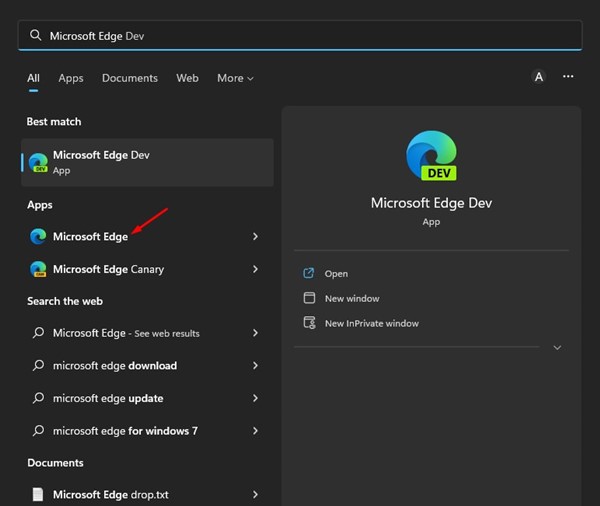Open Microsoft Edge Dev from the preview pane
This screenshot has width=600, height=506.
[x=336, y=273]
